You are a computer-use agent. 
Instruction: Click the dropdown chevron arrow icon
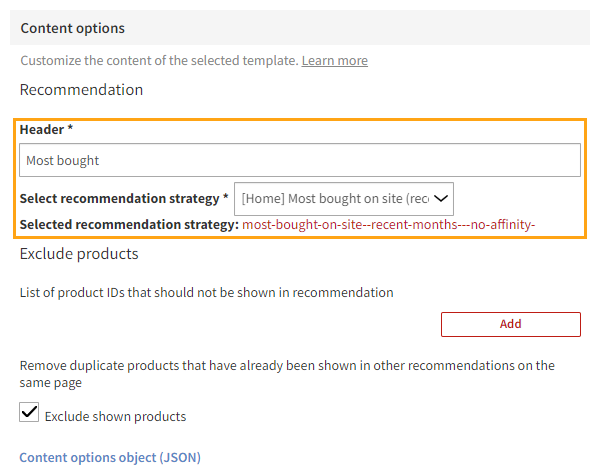click(441, 198)
